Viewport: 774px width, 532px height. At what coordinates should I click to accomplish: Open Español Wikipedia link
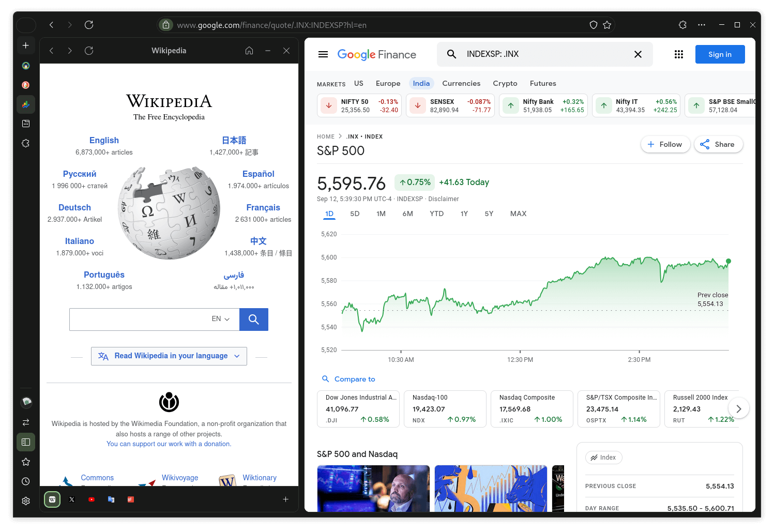click(258, 174)
